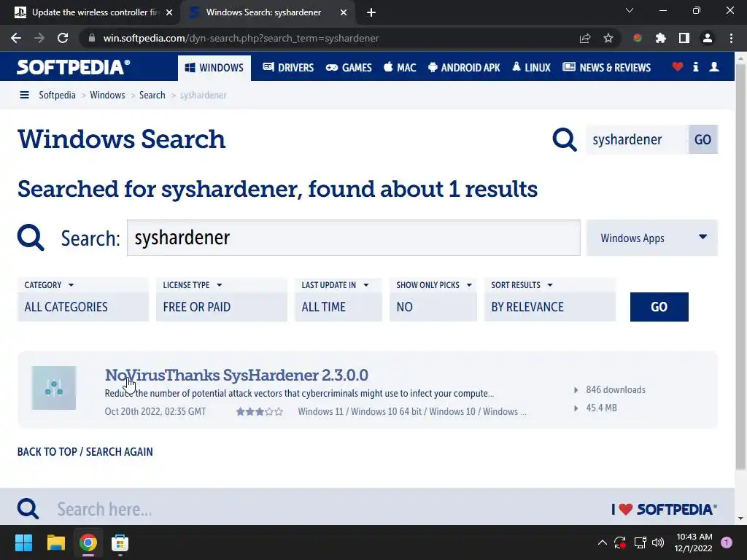Expand Last Update In filter showing All Time

[338, 300]
